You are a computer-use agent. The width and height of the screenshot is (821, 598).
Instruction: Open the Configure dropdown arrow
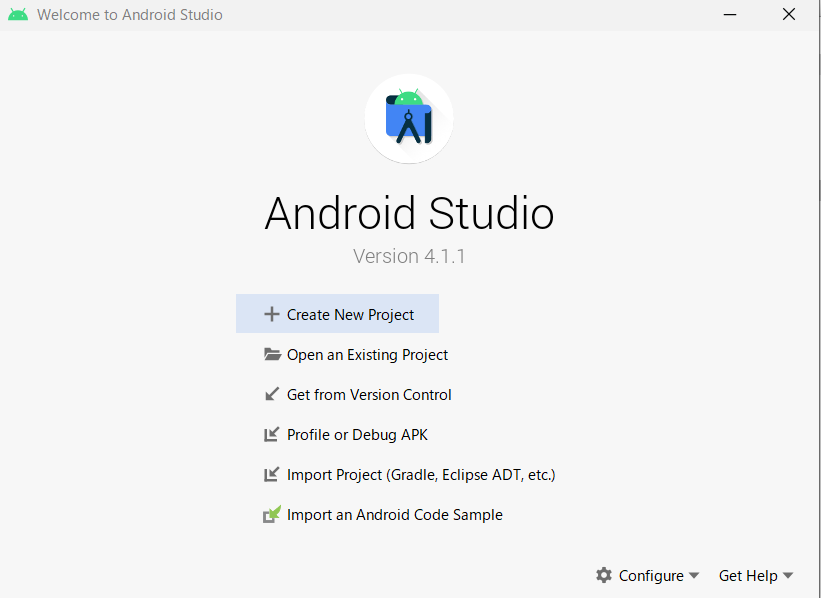point(694,575)
